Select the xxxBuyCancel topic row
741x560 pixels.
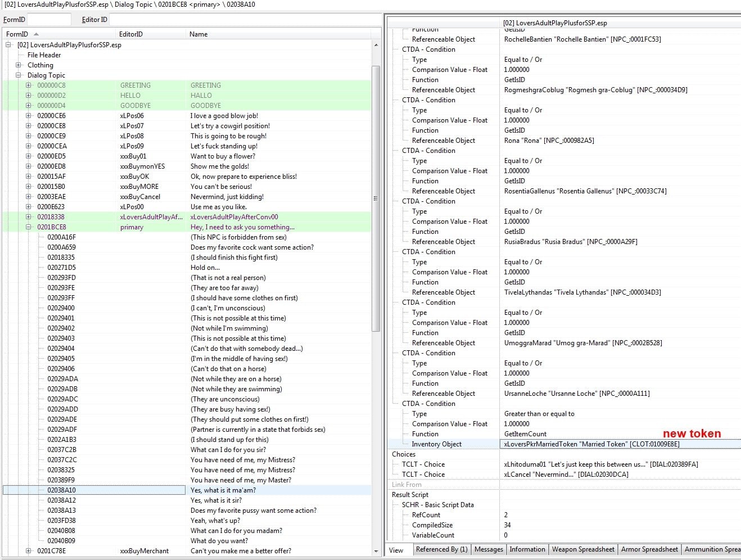click(x=187, y=197)
